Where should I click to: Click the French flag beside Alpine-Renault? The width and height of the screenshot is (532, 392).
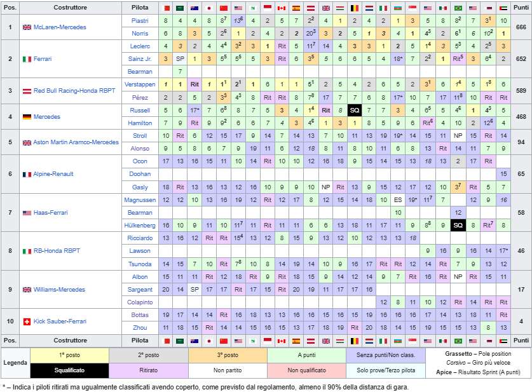pos(27,174)
